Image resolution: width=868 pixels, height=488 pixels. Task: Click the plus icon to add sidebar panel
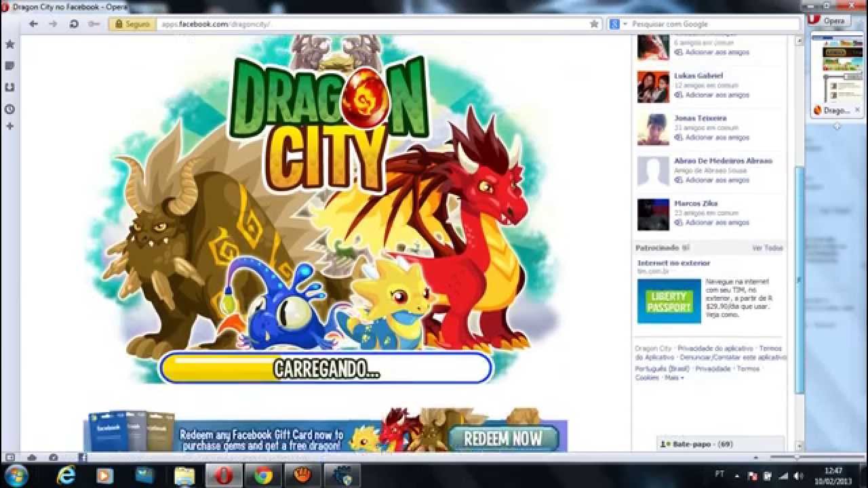click(9, 126)
